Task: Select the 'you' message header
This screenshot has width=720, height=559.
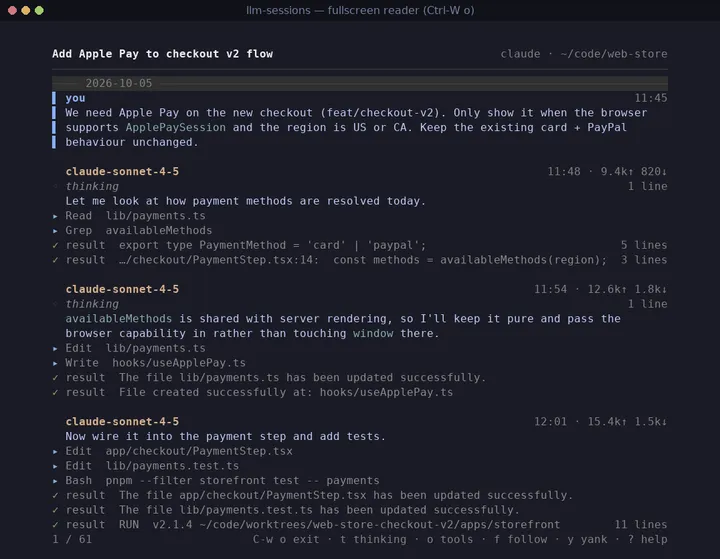Action: (x=75, y=98)
